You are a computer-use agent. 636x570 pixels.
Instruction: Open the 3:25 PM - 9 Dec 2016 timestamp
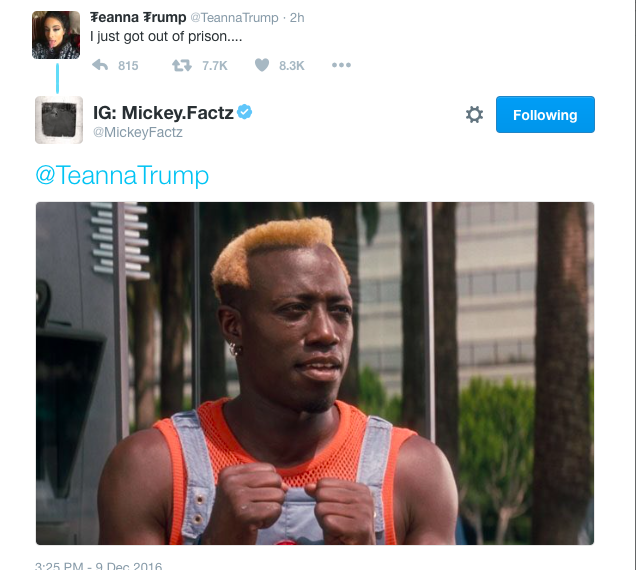coord(99,565)
